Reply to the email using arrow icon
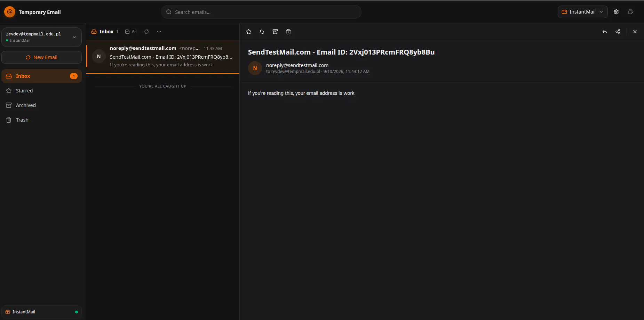This screenshot has width=644, height=320. (605, 32)
